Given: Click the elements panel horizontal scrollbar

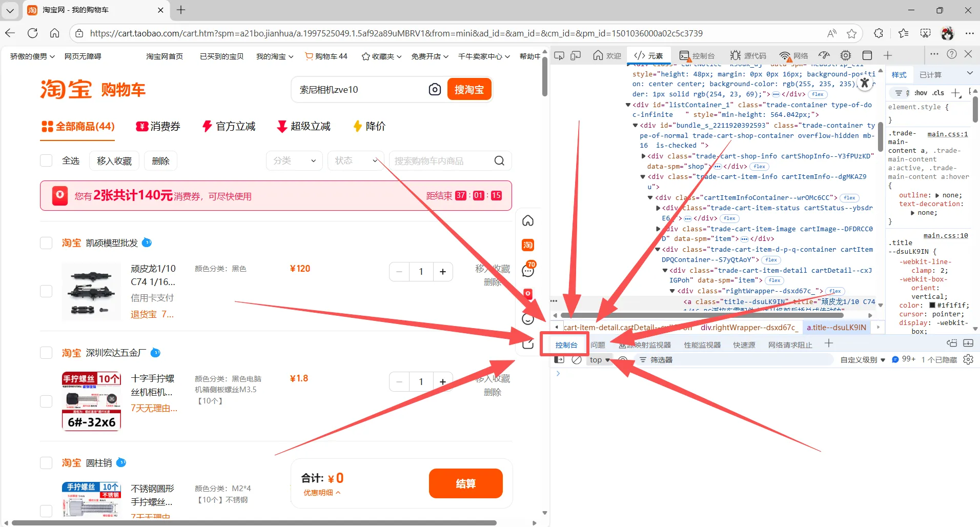Looking at the screenshot, I should tap(702, 315).
